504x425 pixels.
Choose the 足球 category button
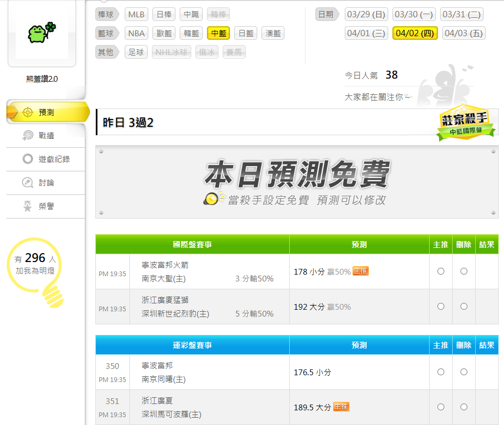[136, 52]
